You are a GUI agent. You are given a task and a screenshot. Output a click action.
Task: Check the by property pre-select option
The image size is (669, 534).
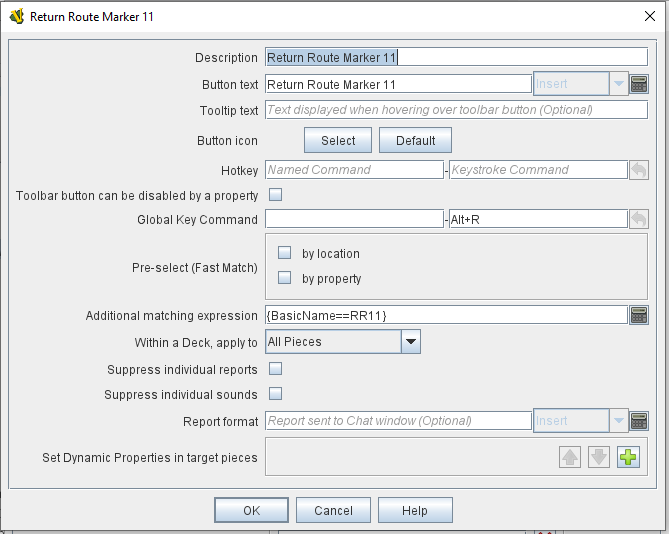[285, 278]
